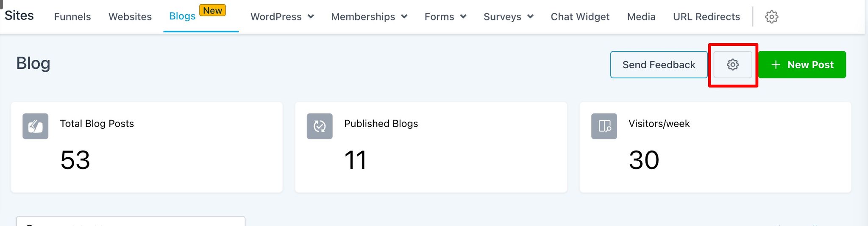Select the Blogs tab
Image resolution: width=868 pixels, height=226 pixels.
[182, 16]
